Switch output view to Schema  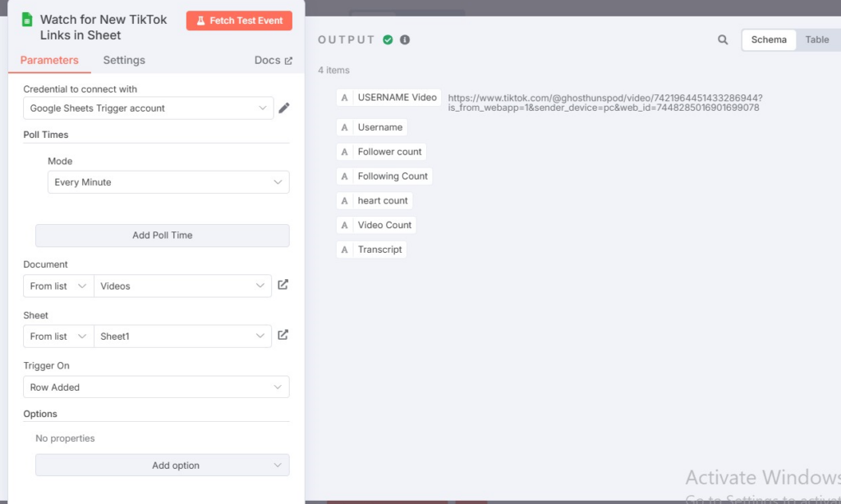769,39
